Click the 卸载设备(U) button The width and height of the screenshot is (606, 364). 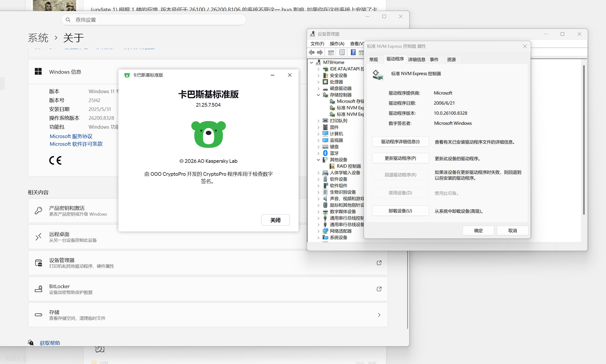(x=400, y=211)
